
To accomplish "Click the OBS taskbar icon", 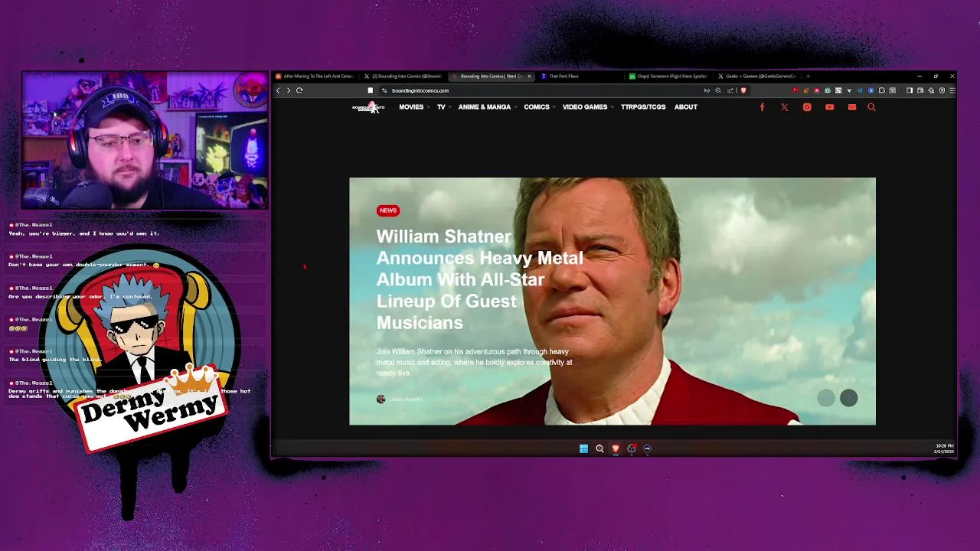I will click(631, 448).
